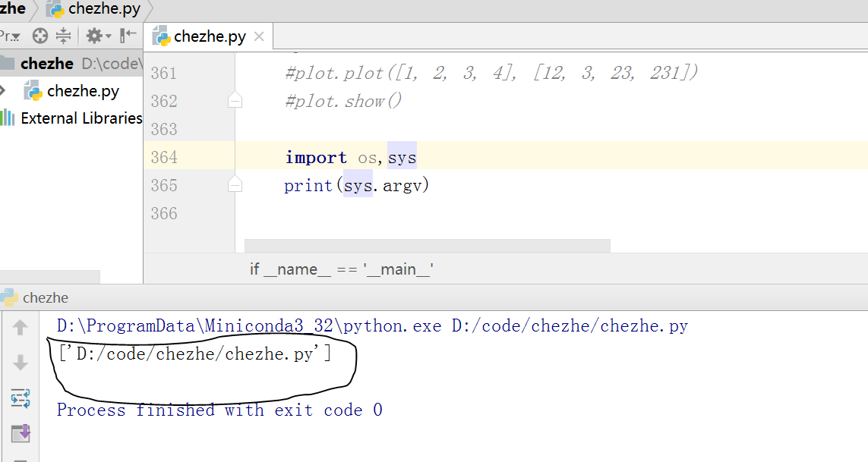The width and height of the screenshot is (868, 462).
Task: Collapse the code block at line 364
Action: pos(235,156)
